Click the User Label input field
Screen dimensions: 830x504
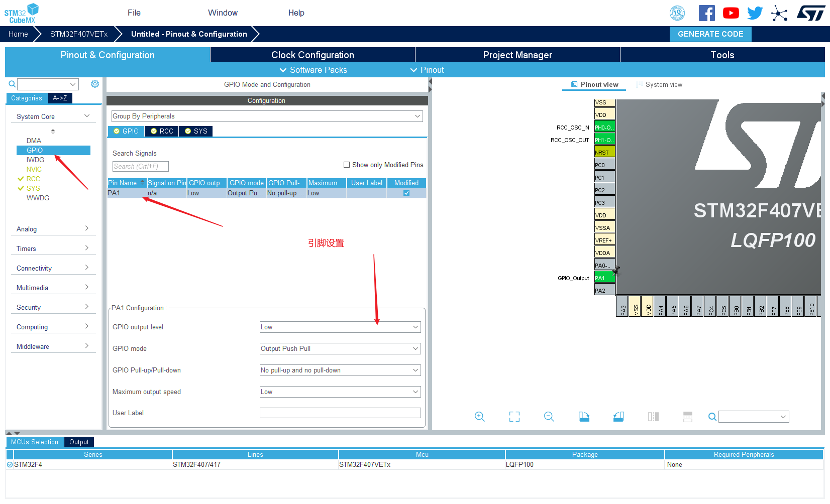[340, 413]
